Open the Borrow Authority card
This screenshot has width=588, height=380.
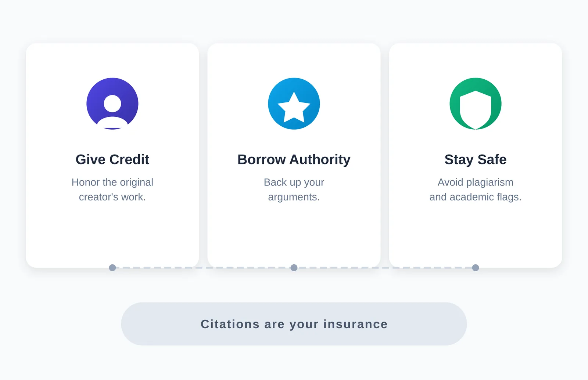[294, 155]
